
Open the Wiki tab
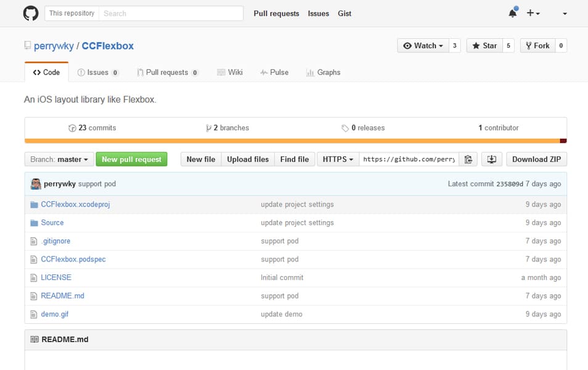click(230, 72)
